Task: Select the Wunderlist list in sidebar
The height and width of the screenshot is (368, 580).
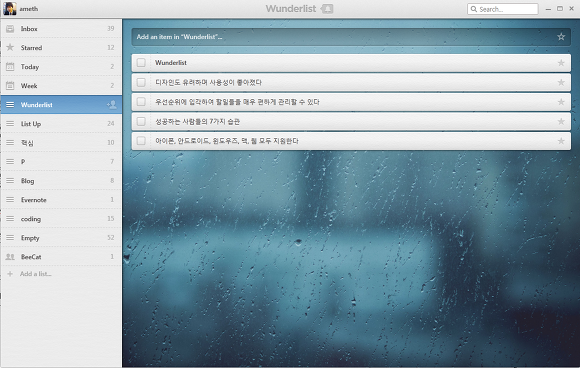Action: coord(61,105)
